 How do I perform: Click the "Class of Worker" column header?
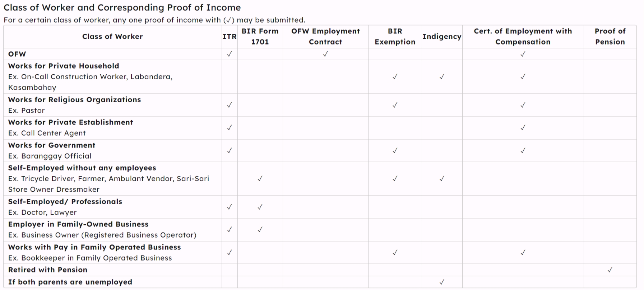(112, 37)
